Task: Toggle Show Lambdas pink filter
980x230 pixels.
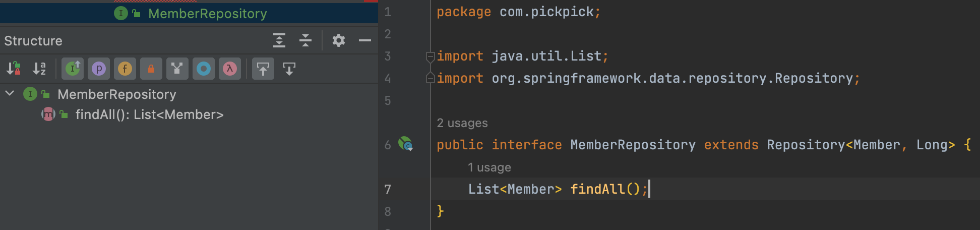Action: click(230, 68)
